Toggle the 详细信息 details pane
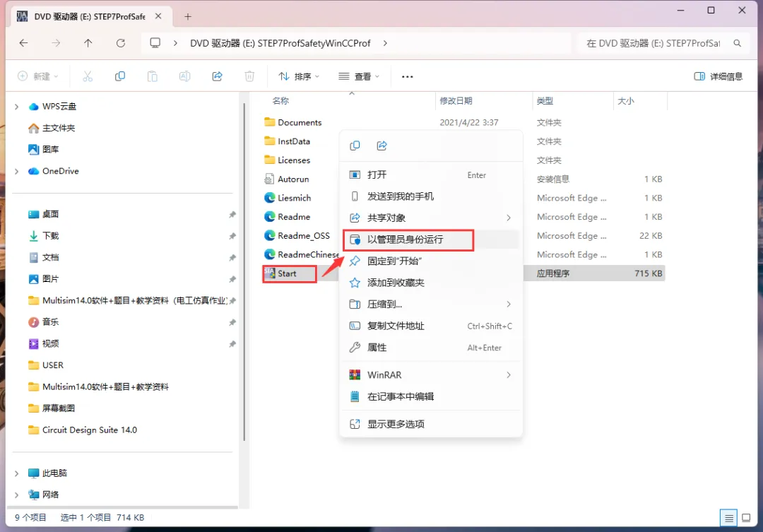 pyautogui.click(x=718, y=76)
